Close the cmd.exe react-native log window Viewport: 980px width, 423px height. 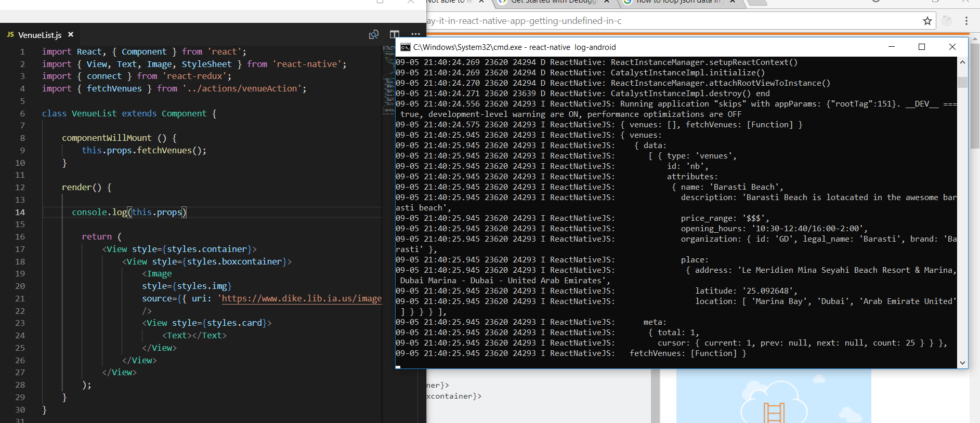952,47
